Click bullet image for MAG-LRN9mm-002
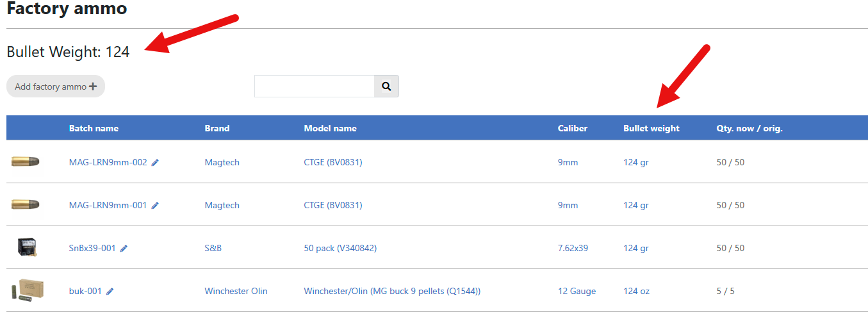This screenshot has width=868, height=321. (x=26, y=161)
